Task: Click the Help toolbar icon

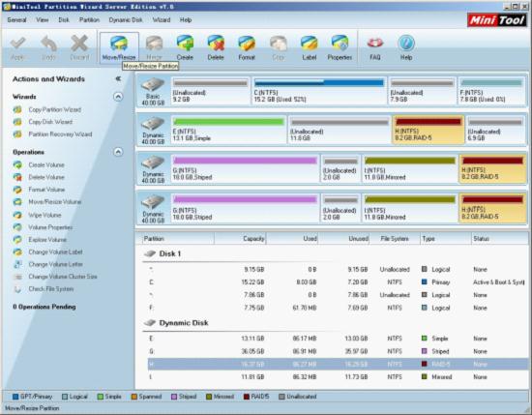Action: [x=406, y=44]
